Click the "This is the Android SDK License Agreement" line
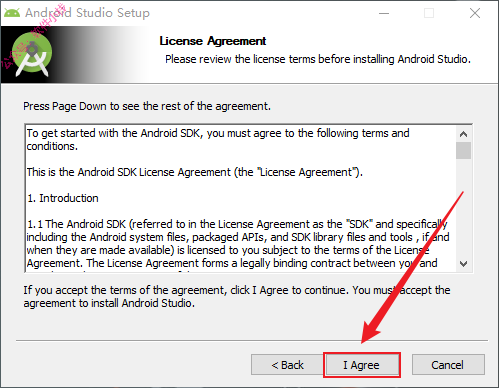Viewport: 499px width, 388px height. (x=195, y=172)
